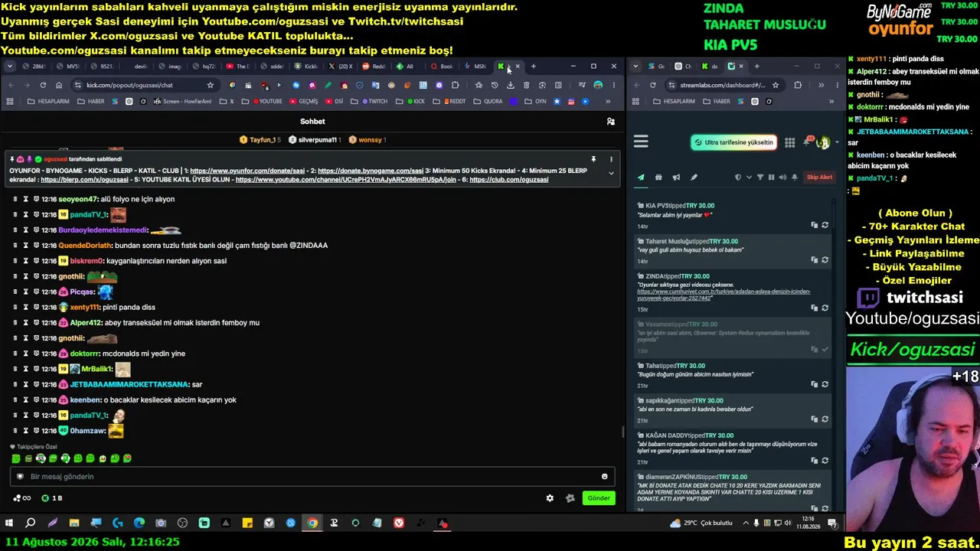Image resolution: width=980 pixels, height=551 pixels.
Task: Select the gift icon tab in Streamlabs
Action: point(658,178)
